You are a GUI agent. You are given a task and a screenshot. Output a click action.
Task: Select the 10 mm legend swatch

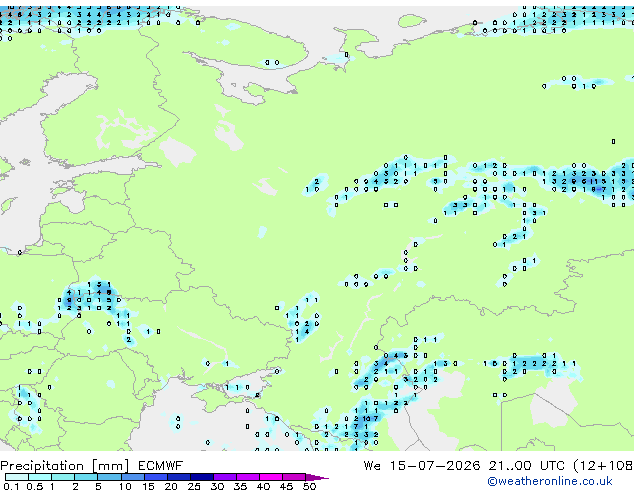click(133, 477)
